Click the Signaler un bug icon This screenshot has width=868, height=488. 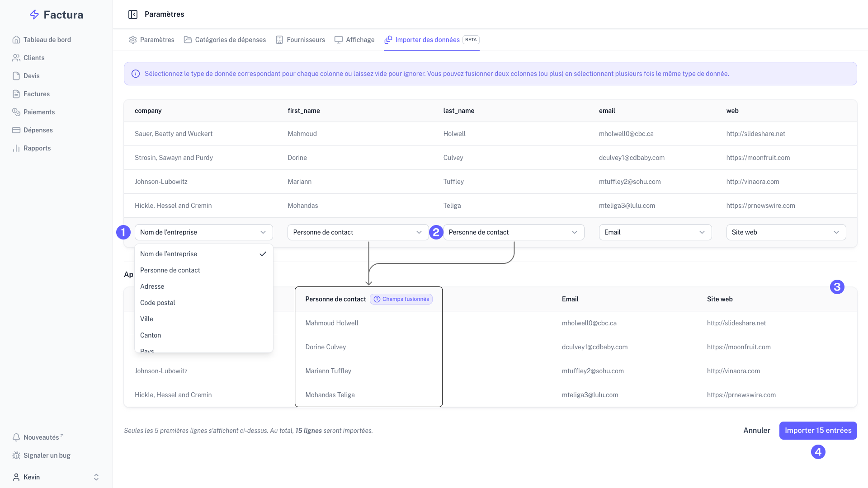pos(16,455)
